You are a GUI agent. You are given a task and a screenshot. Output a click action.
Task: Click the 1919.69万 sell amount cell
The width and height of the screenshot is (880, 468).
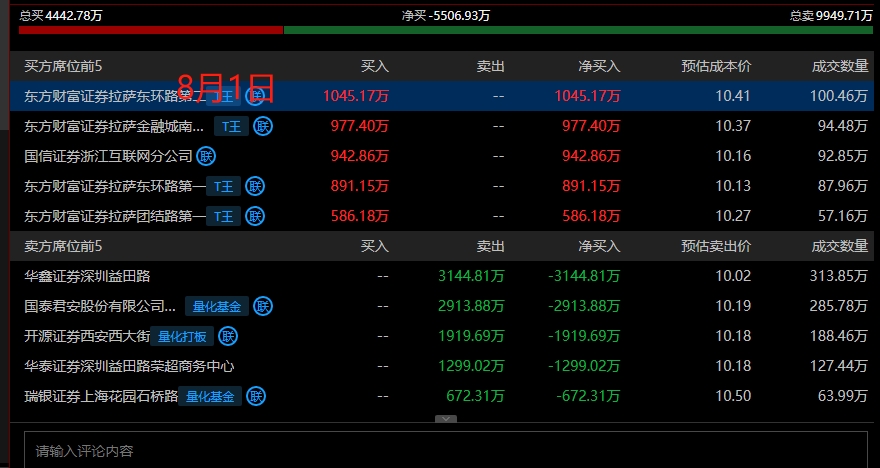coord(471,337)
